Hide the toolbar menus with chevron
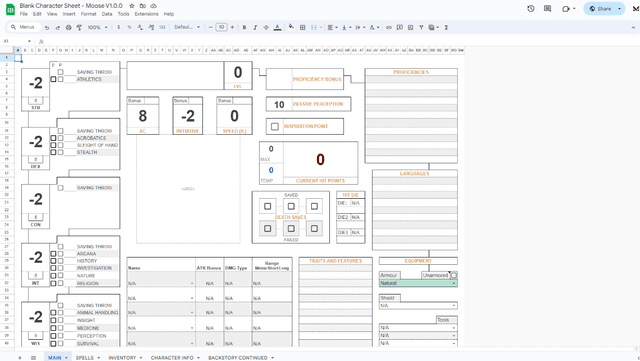The height and width of the screenshot is (361, 640). click(x=633, y=27)
